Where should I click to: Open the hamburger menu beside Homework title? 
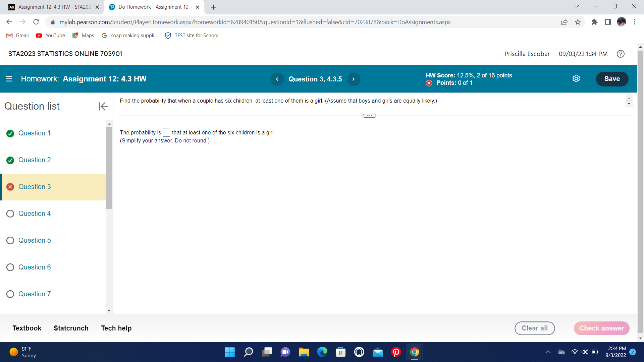[x=9, y=79]
